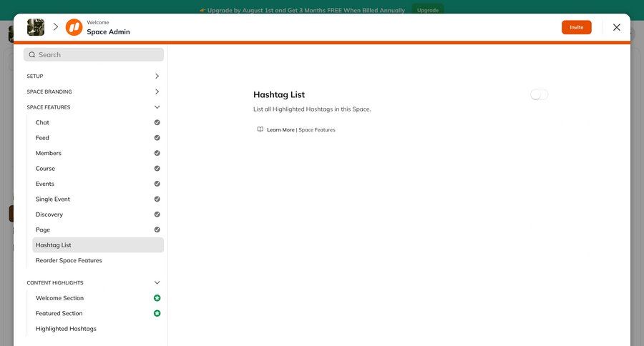This screenshot has width=644, height=346.
Task: Collapse the Space Features section
Action: coord(157,107)
